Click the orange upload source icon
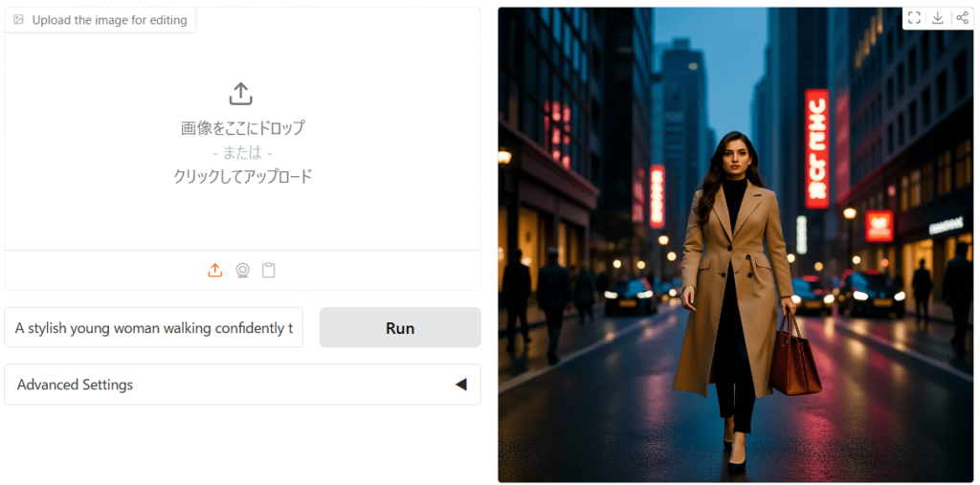Screen dimensions: 980x485 coord(215,271)
